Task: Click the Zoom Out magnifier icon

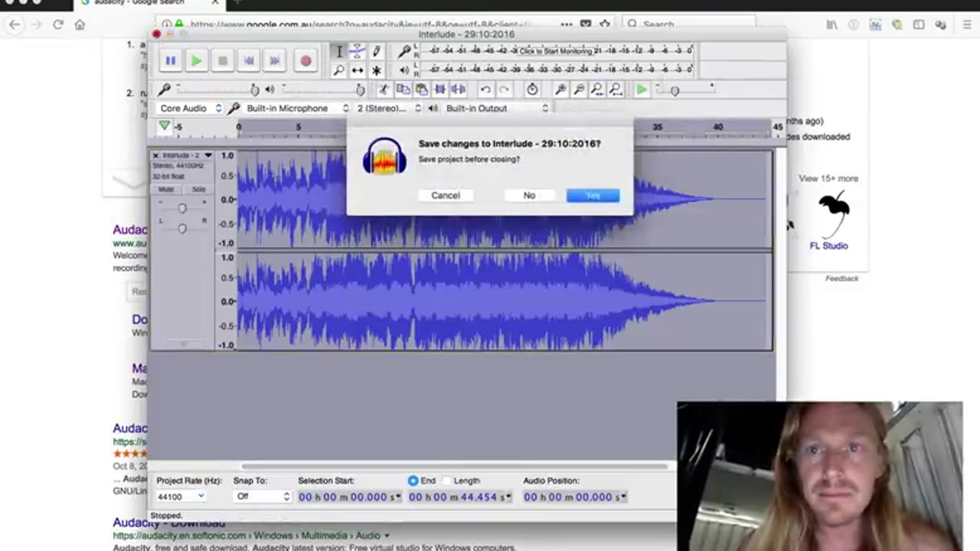Action: click(x=579, y=90)
